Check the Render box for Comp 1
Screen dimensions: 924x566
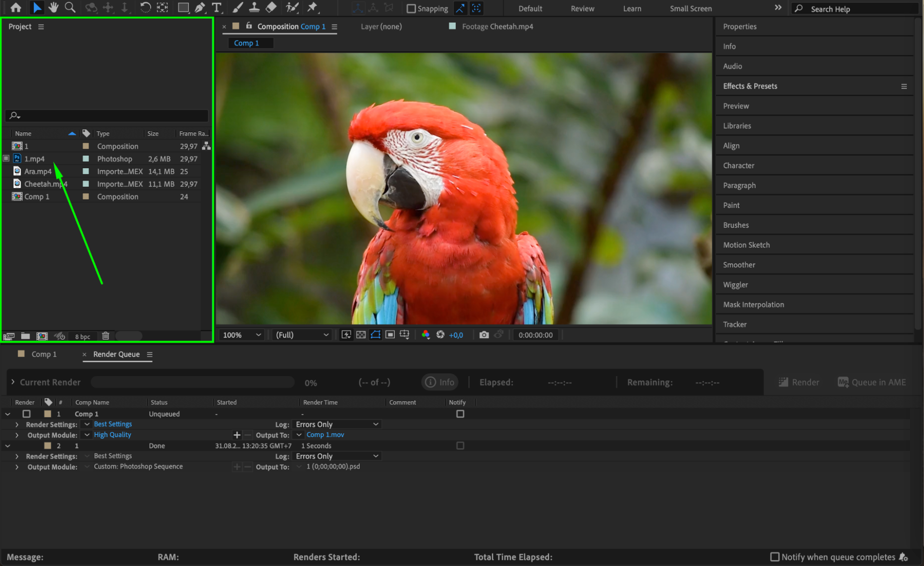[x=26, y=414]
